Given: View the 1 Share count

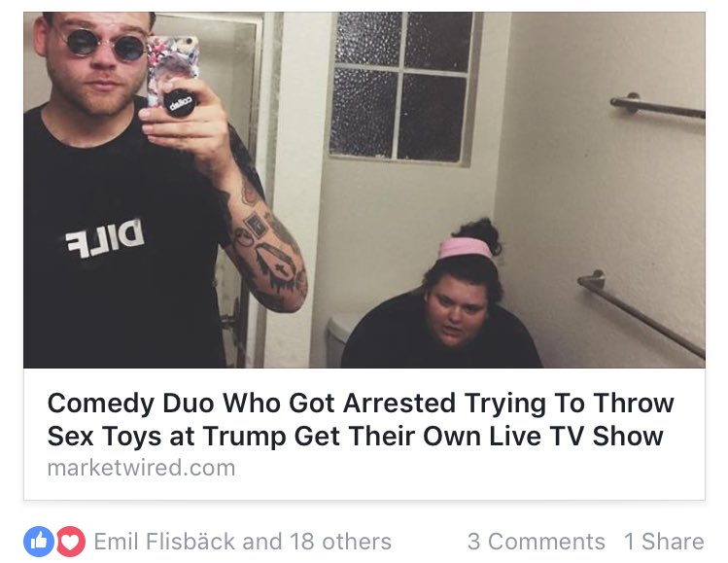Looking at the screenshot, I should pyautogui.click(x=665, y=542).
